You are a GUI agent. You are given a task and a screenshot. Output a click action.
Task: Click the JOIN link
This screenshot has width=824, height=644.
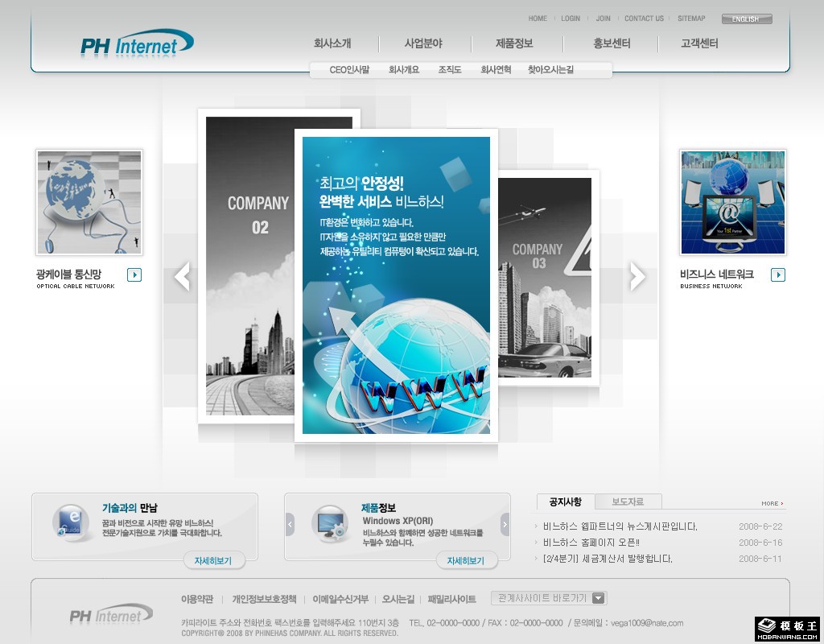coord(604,19)
